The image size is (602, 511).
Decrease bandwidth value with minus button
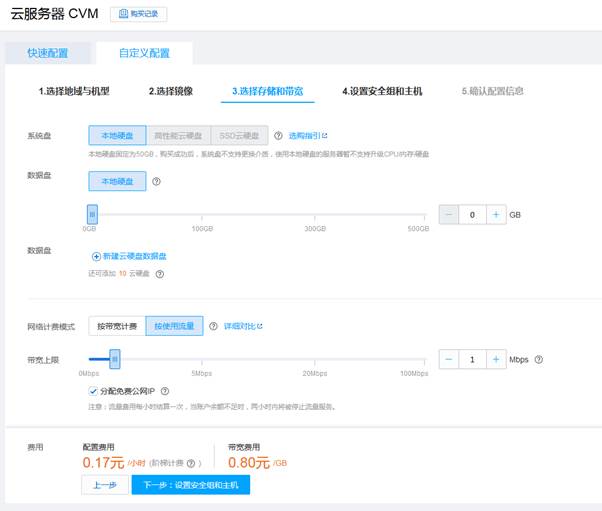(x=449, y=359)
